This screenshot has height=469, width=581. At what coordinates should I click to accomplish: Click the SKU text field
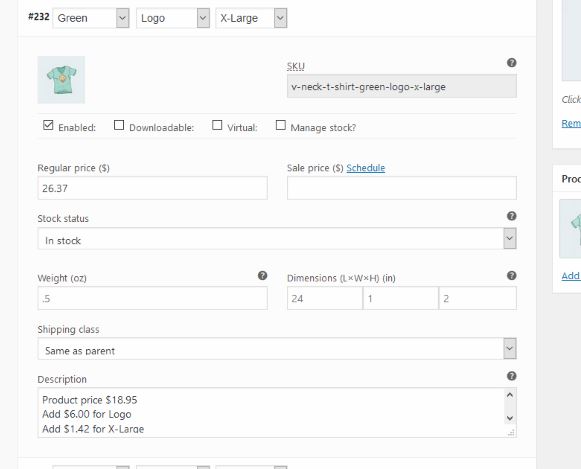point(402,86)
